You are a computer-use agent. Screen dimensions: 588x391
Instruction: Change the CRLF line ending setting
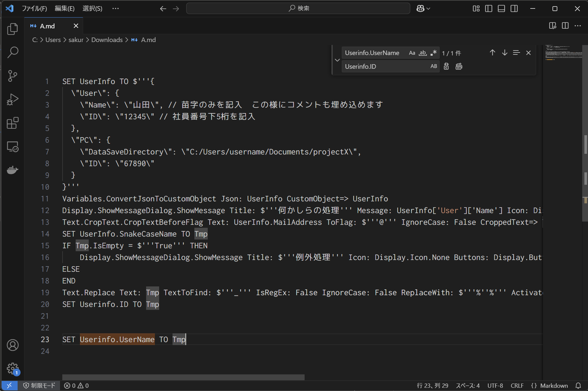pos(517,385)
